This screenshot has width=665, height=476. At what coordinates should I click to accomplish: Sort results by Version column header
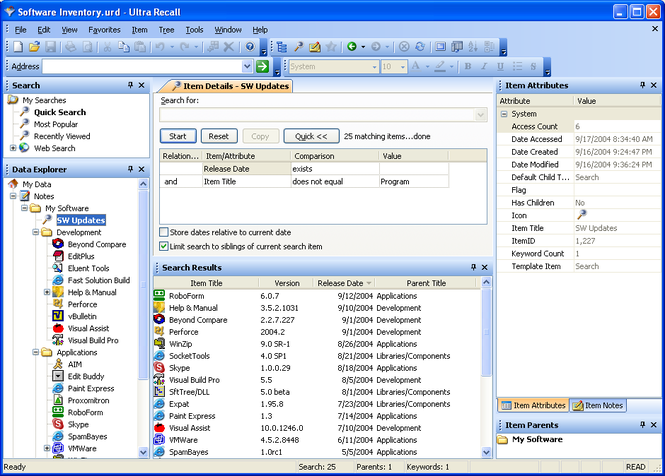pyautogui.click(x=287, y=283)
